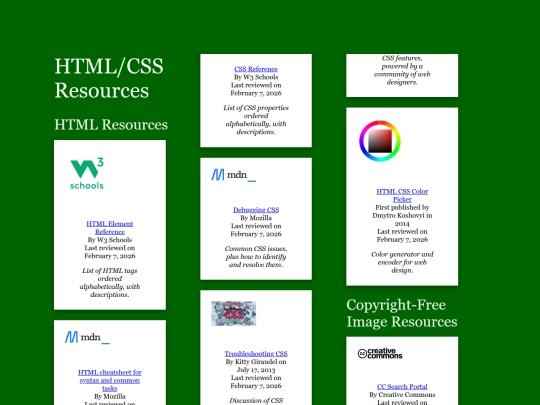The image size is (540, 405).
Task: Click the mdn logo above HTML cheatsheet link
Action: click(x=87, y=337)
